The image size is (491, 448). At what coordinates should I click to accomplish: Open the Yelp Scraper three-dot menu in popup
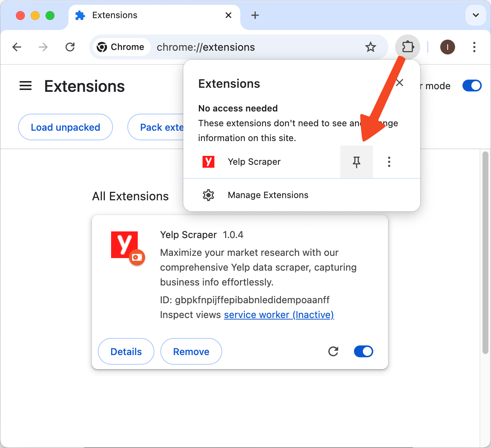click(389, 162)
